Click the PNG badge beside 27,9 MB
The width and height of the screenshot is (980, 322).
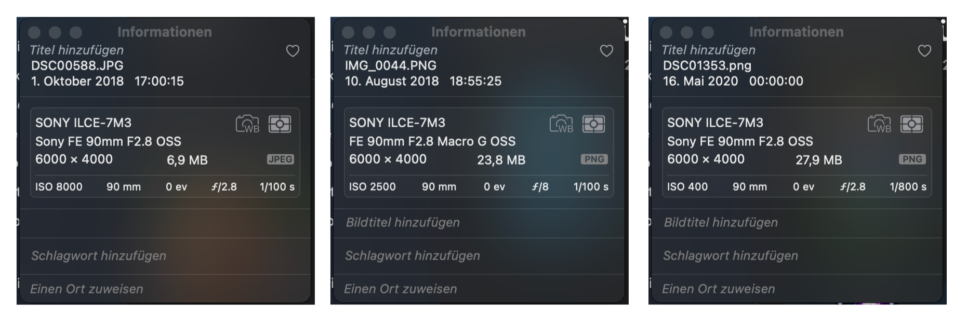[x=912, y=159]
